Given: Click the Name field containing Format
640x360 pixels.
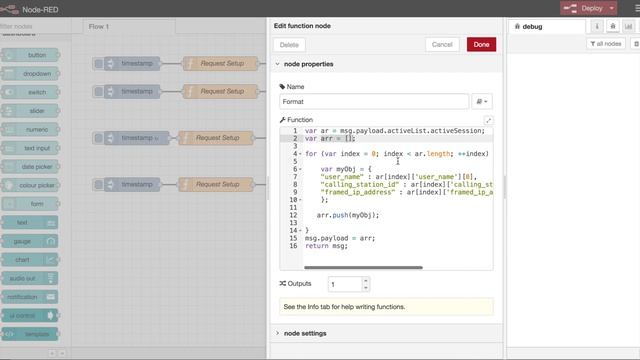Looking at the screenshot, I should pos(374,102).
